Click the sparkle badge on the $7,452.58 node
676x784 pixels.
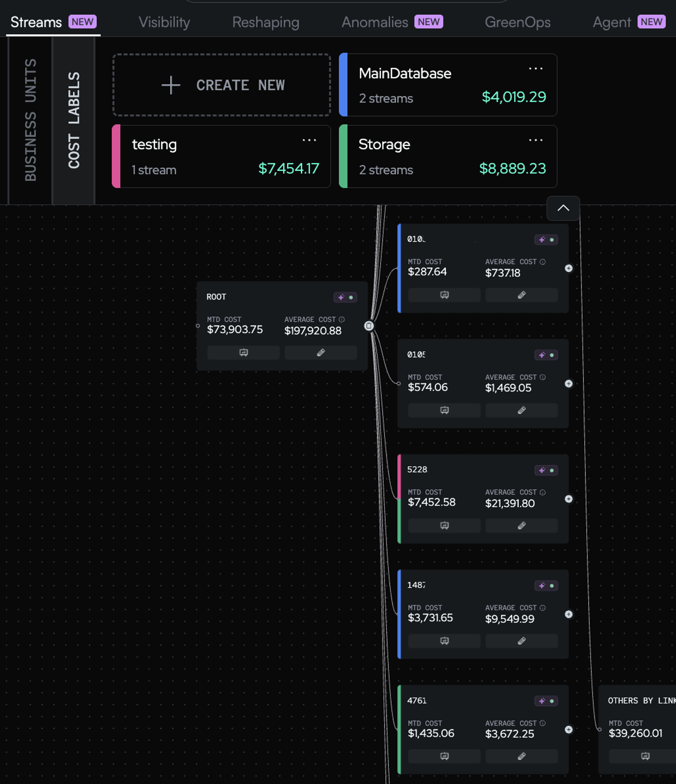point(546,470)
